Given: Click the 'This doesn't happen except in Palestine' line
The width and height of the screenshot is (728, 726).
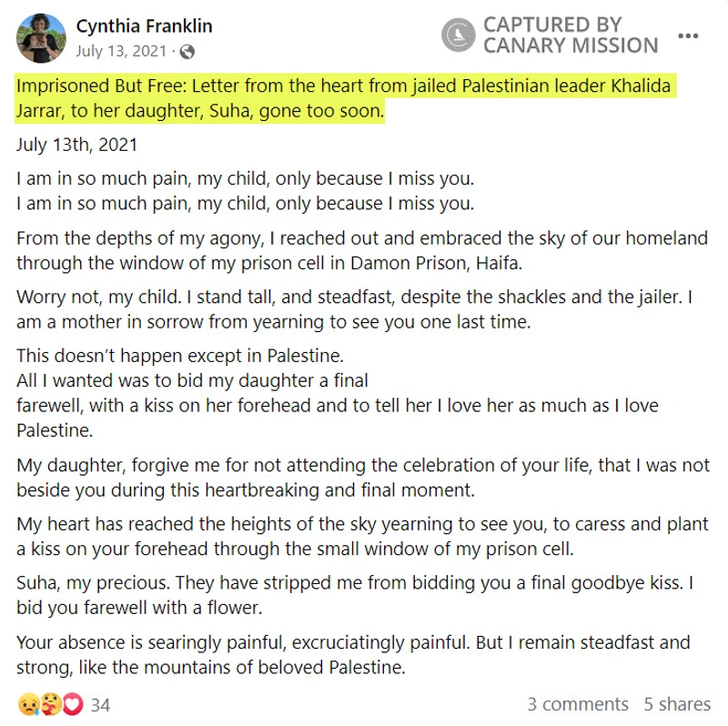Looking at the screenshot, I should [x=180, y=356].
